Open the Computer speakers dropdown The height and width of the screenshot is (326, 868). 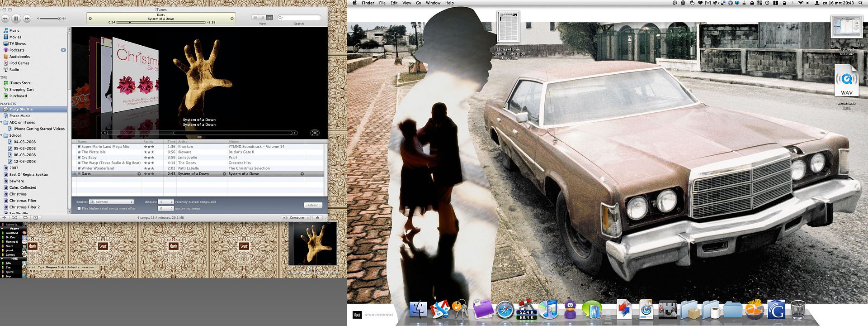click(296, 218)
